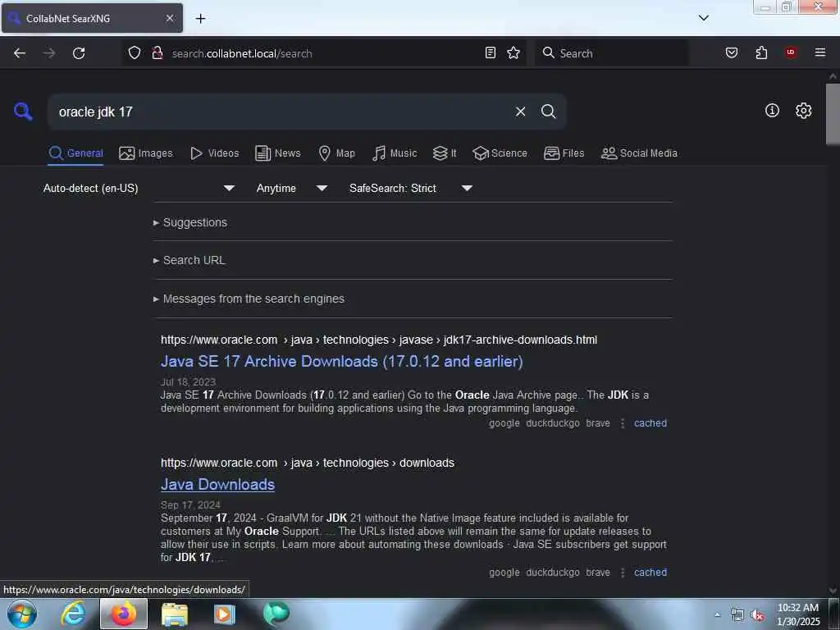Image resolution: width=840 pixels, height=630 pixels.
Task: Click the SearXNG magnifier logo
Action: tap(22, 112)
